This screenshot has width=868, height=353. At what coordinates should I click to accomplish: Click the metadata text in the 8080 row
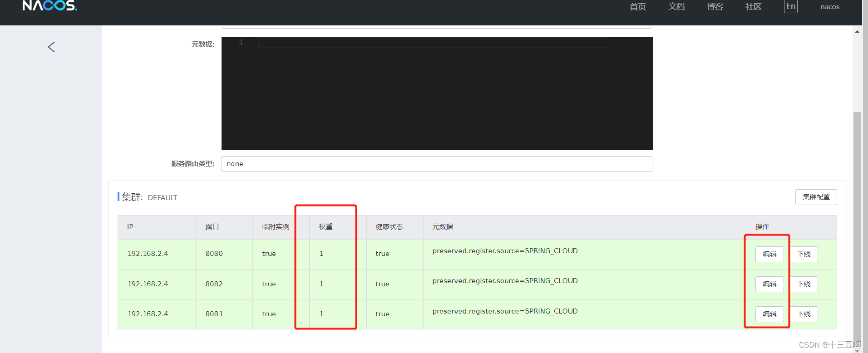pos(505,251)
